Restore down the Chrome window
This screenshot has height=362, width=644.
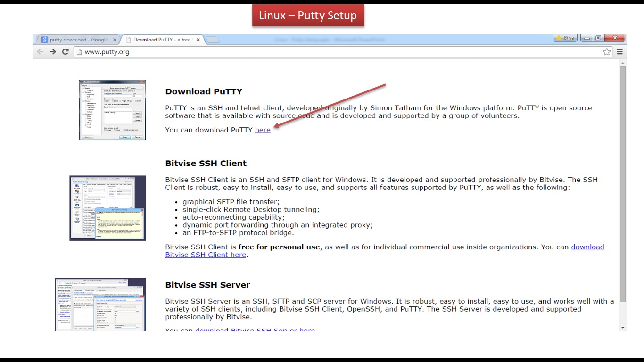click(x=598, y=38)
